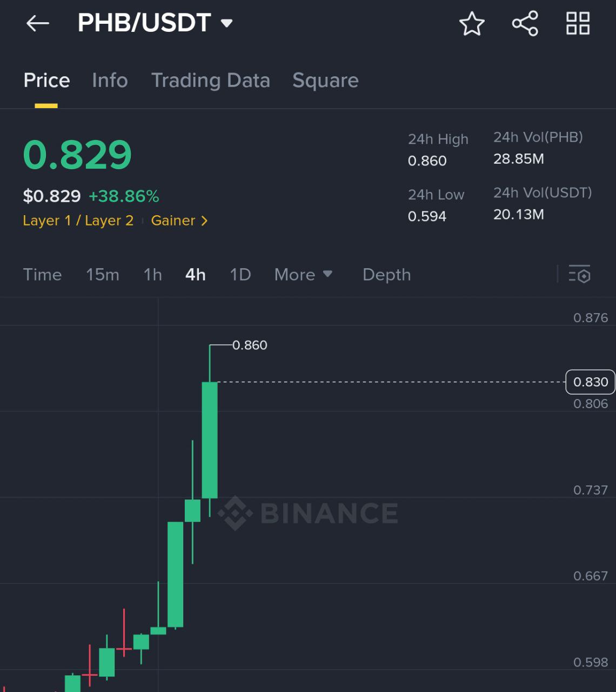Tap the large 0.829 price
Screen dimensions: 616x692
77,155
